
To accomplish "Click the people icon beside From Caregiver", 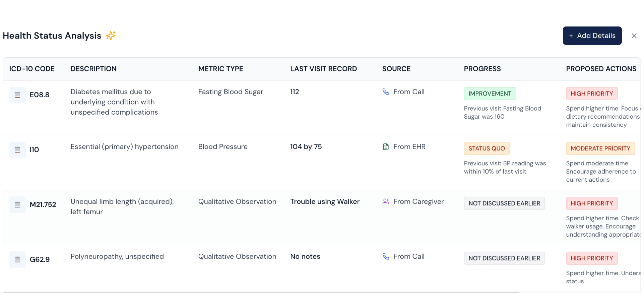I will pos(386,202).
